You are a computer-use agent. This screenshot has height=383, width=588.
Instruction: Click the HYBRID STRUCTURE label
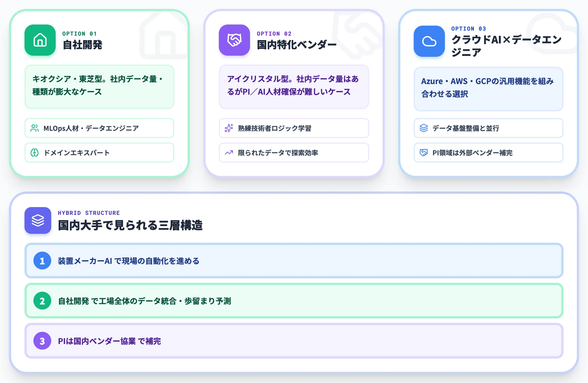(x=89, y=213)
